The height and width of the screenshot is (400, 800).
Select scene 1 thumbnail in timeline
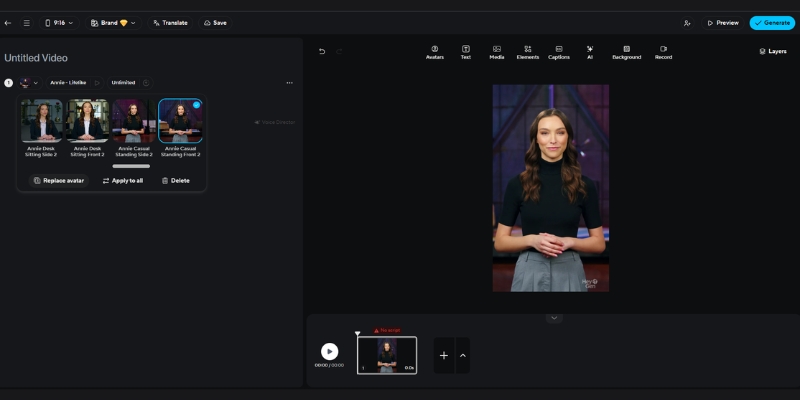coord(387,355)
